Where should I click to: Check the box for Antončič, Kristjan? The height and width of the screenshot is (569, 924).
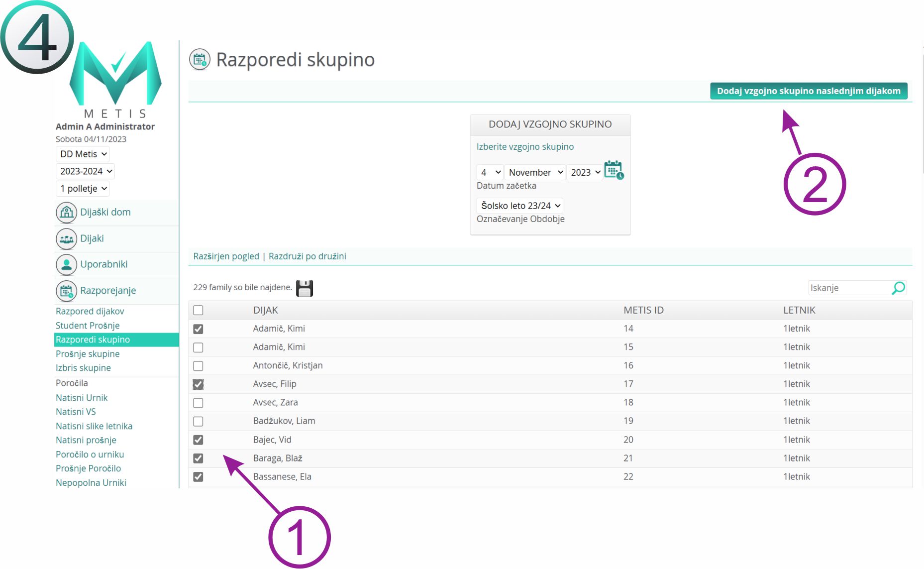[198, 366]
